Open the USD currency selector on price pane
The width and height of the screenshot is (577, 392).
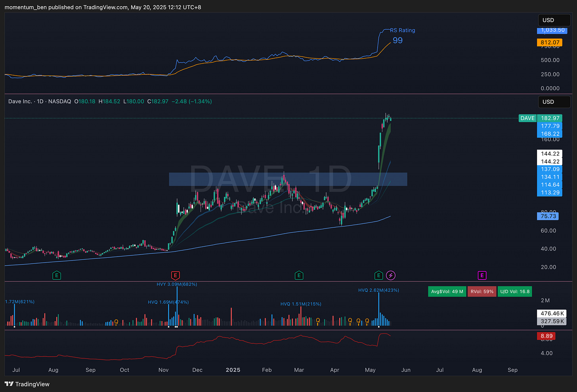[554, 102]
